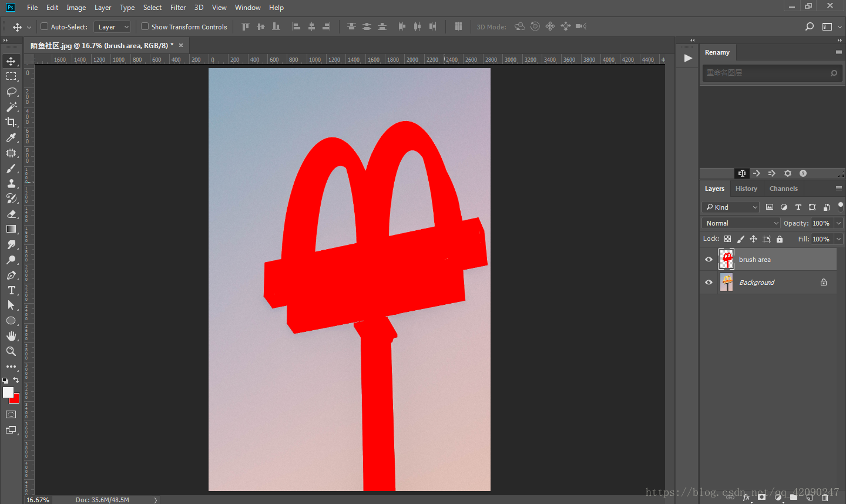846x504 pixels.
Task: Select the Zoom tool
Action: 11,351
